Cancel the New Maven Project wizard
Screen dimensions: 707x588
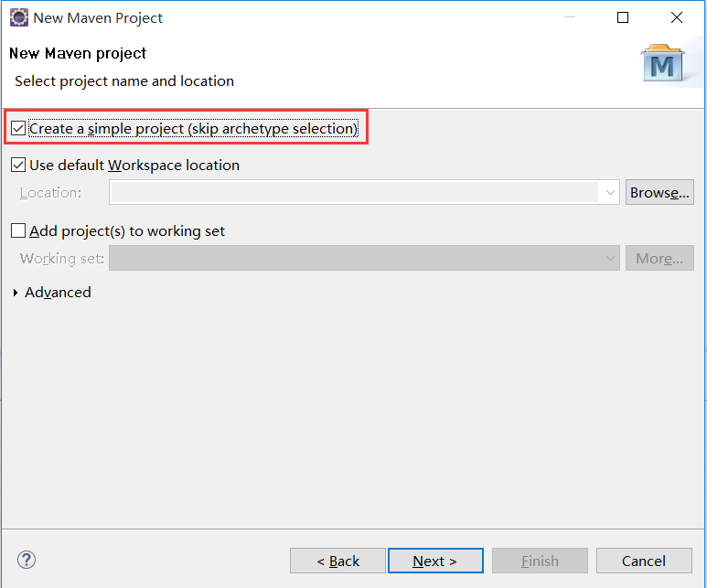click(x=644, y=561)
